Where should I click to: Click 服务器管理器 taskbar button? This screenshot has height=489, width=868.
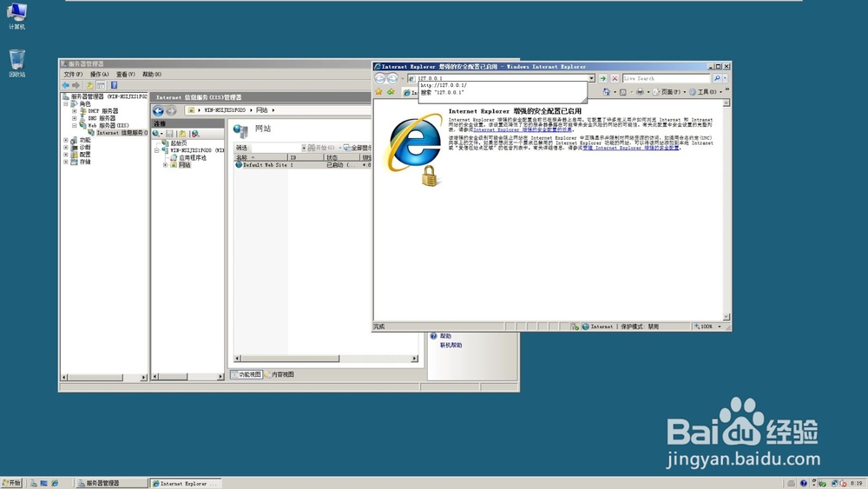click(111, 484)
